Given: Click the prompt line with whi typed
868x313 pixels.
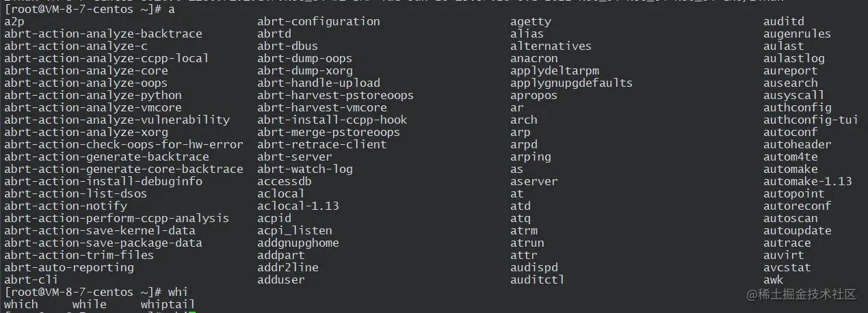Looking at the screenshot, I should click(96, 292).
